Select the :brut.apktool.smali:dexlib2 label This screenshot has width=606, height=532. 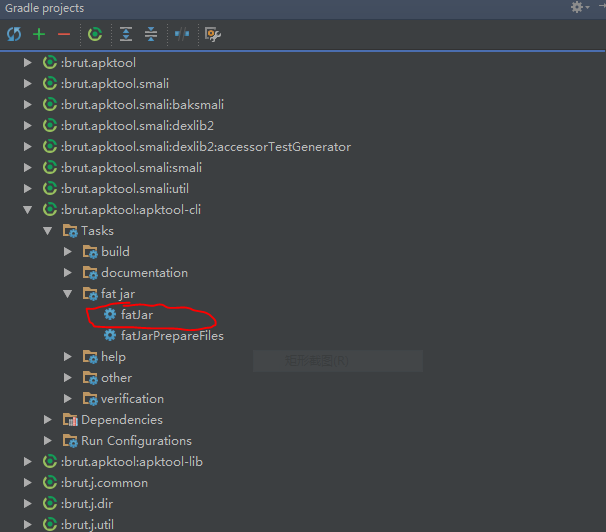pos(137,126)
